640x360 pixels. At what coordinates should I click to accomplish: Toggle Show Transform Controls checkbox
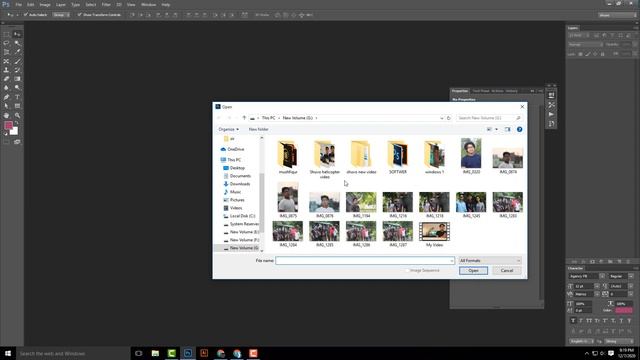(79, 15)
